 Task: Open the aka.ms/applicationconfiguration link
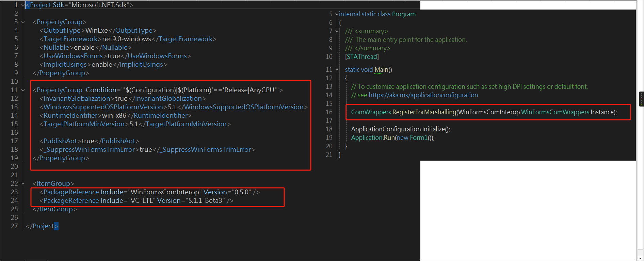coord(423,95)
